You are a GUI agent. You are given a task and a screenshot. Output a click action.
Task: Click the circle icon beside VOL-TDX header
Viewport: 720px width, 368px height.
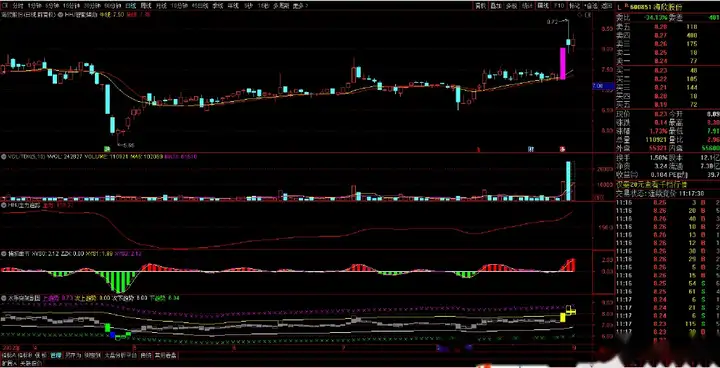tap(4, 157)
